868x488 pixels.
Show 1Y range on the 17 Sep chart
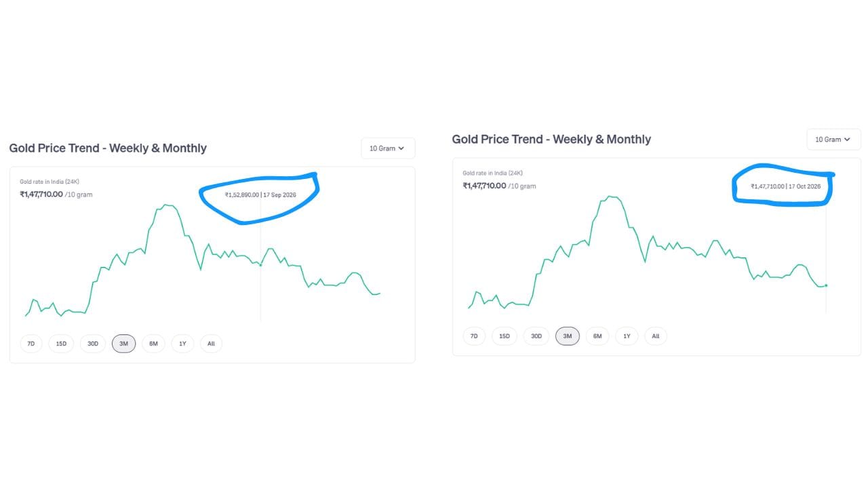(182, 344)
